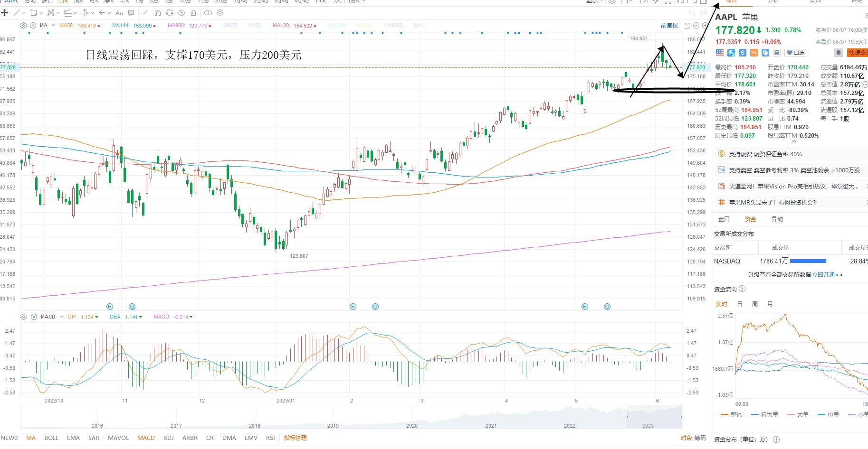Hide all drawings with crossed-eye icon

pos(181,13)
